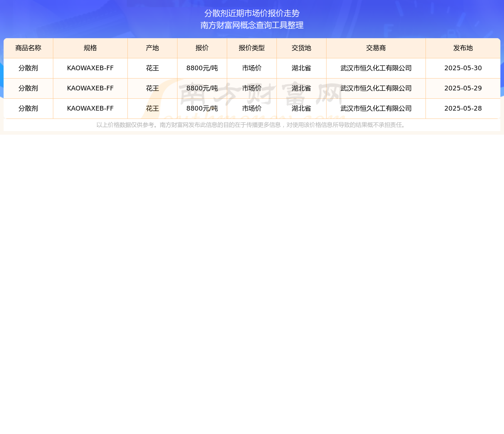504x434 pixels.
Task: Click 市场价 in the 2025-05-28 row
Action: 252,108
